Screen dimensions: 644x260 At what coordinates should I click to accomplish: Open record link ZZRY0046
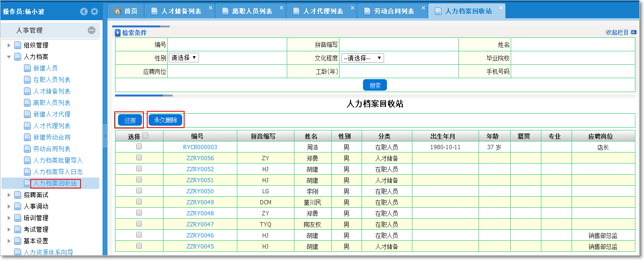200,236
